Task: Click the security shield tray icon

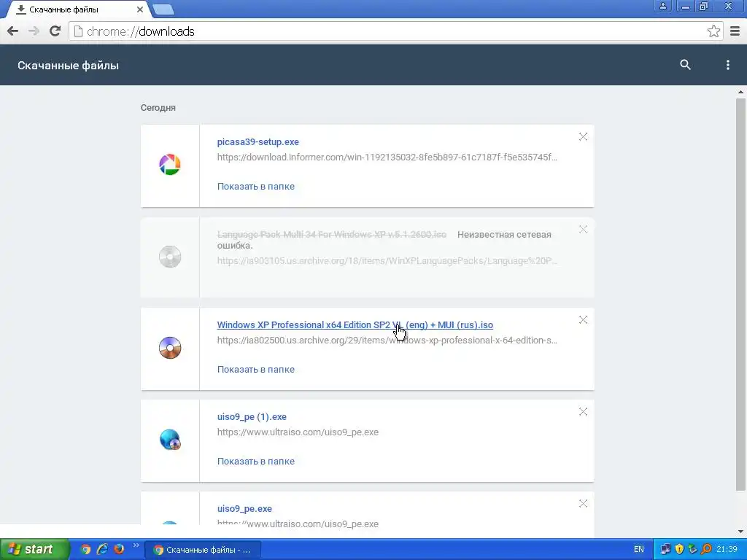Action: [679, 549]
